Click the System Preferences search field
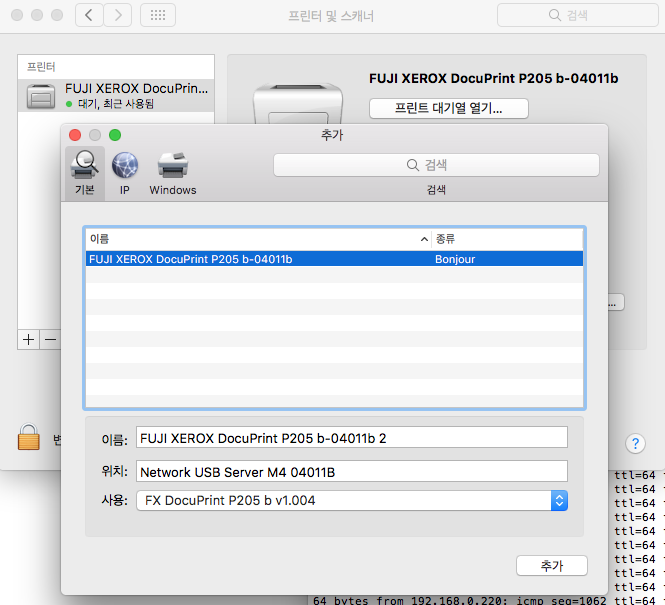The image size is (665, 605). pos(578,15)
